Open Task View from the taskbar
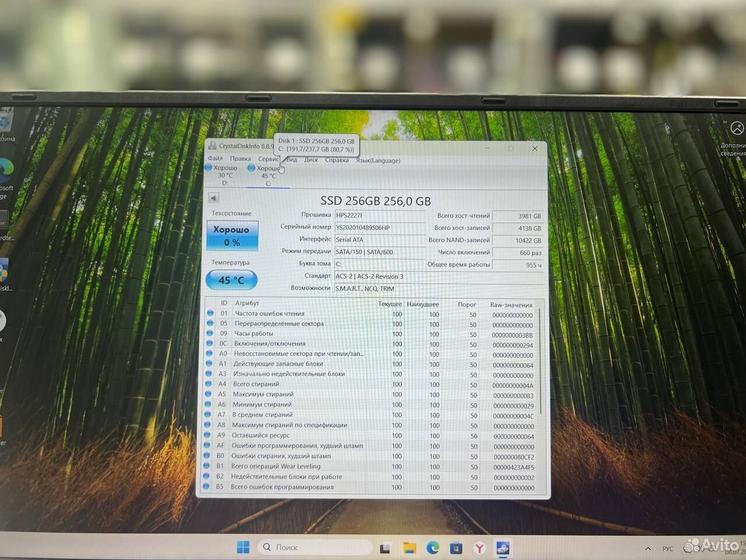Viewport: 746px width, 560px height. 385,549
